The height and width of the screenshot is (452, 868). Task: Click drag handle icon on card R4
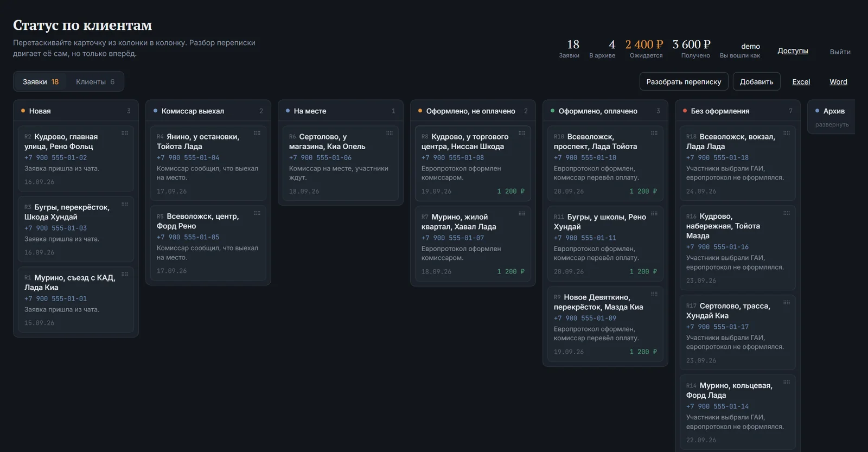[x=257, y=133]
